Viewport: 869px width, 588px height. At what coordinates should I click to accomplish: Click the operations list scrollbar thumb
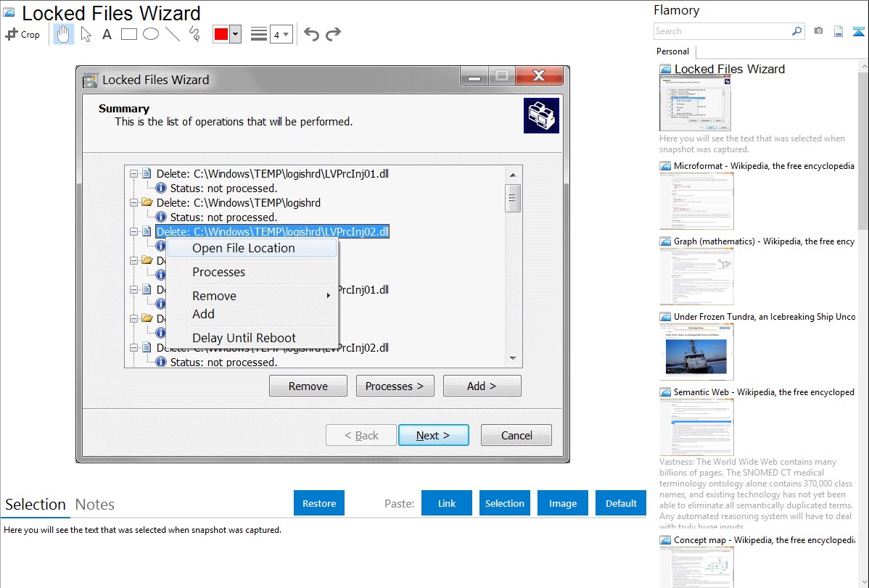[x=513, y=199]
